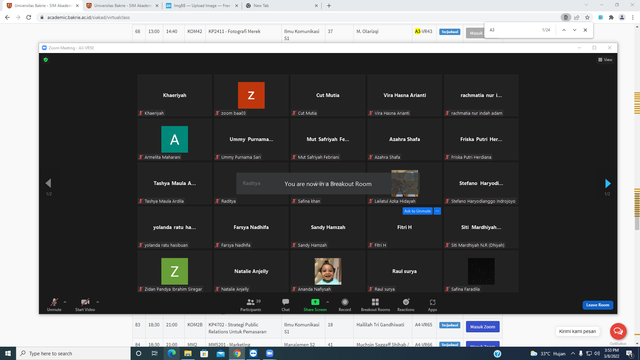This screenshot has width=640, height=360.
Task: Open Chrome share page icon
Action: (576, 18)
